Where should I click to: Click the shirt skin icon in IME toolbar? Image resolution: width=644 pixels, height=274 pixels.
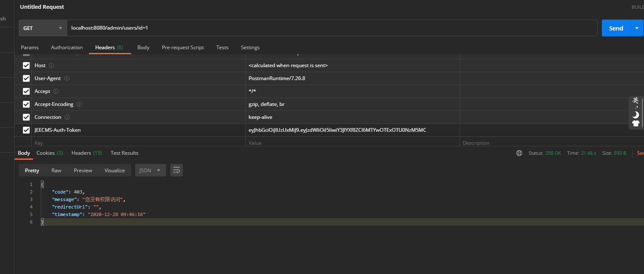(x=636, y=123)
